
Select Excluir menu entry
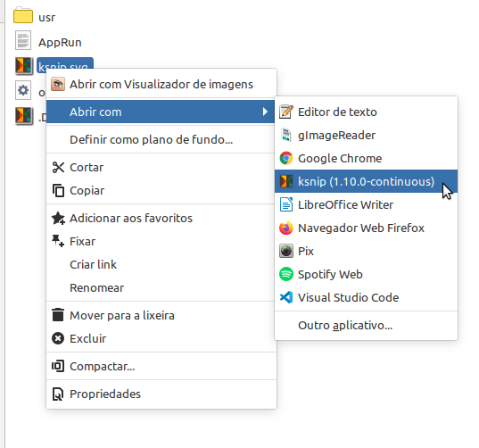point(161,338)
